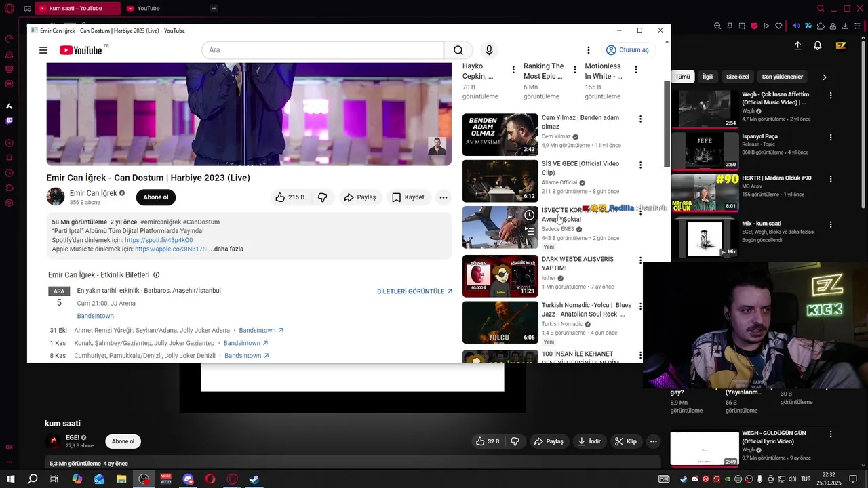The height and width of the screenshot is (488, 868).
Task: Open Bandsintown link for Jolly Joker Adana
Action: 261,330
